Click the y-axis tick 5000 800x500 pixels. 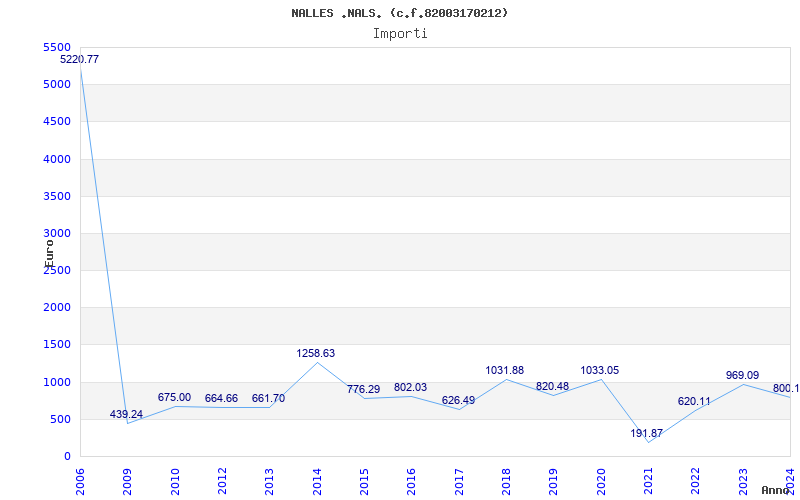tap(57, 84)
